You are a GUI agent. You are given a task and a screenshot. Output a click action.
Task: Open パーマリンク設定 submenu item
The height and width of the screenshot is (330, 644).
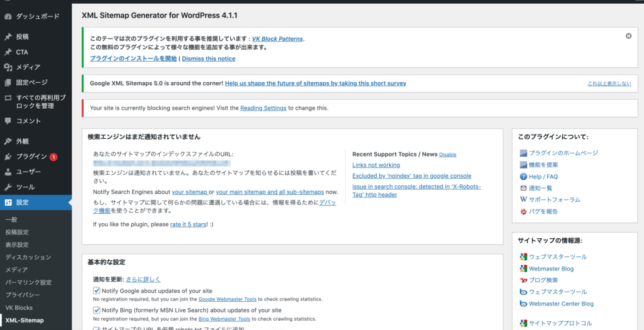pos(29,282)
